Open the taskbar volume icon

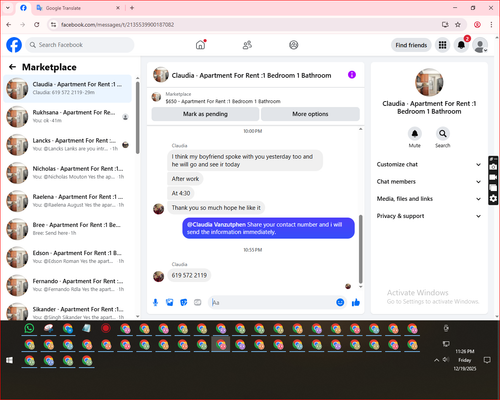(445, 360)
